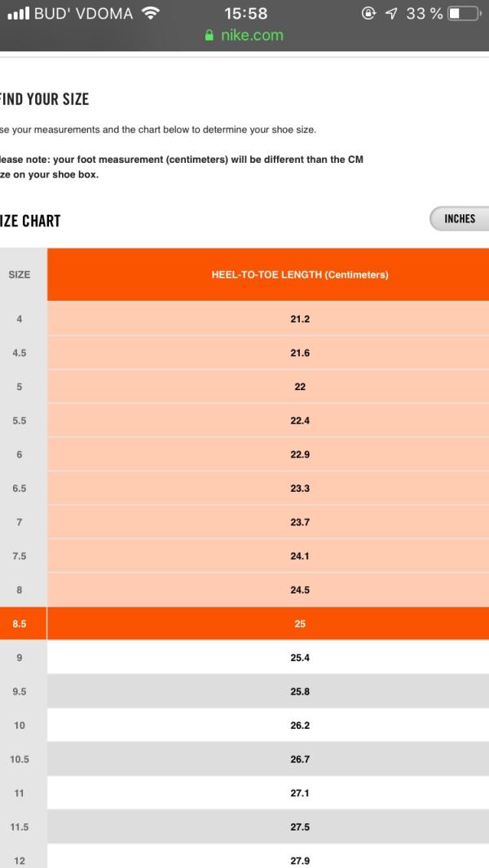Image resolution: width=489 pixels, height=868 pixels.
Task: Tap the Wi-Fi icon in status bar
Action: [150, 13]
